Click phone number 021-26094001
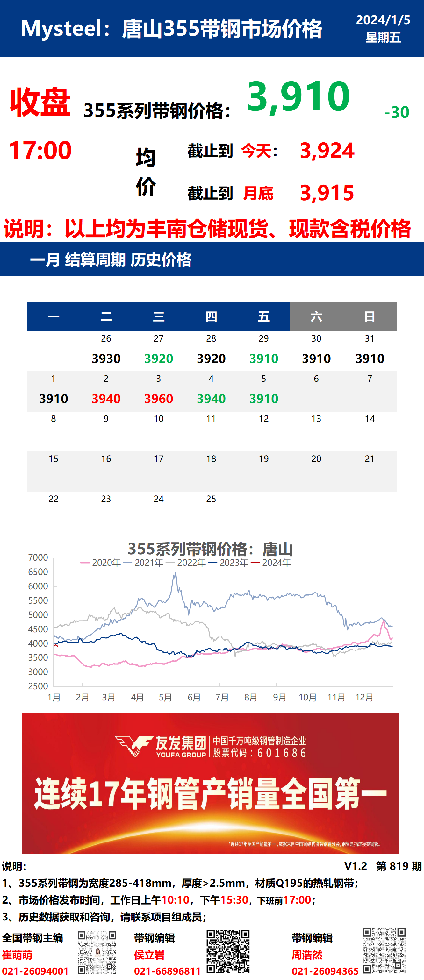Image resolution: width=424 pixels, height=980 pixels. (x=35, y=971)
